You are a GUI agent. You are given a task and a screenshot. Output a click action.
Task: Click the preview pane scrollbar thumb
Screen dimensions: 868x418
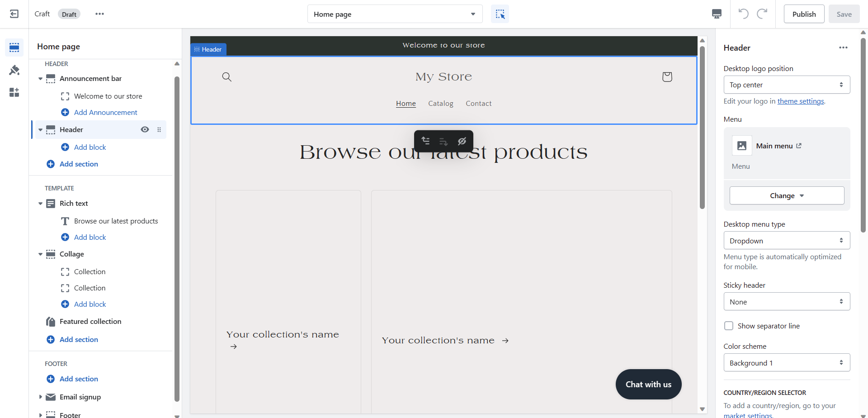tap(702, 128)
